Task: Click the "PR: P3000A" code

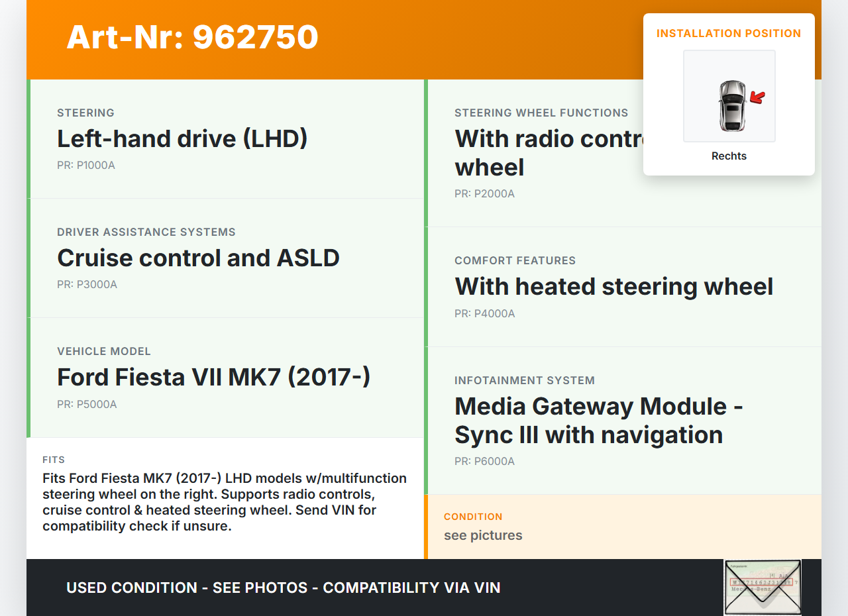Action: (87, 285)
